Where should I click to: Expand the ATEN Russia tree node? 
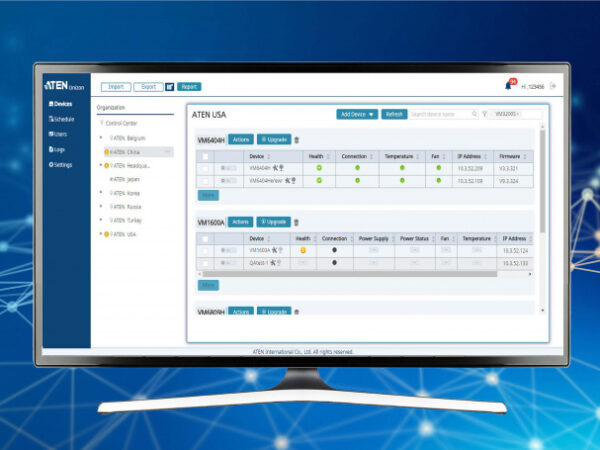pyautogui.click(x=101, y=206)
